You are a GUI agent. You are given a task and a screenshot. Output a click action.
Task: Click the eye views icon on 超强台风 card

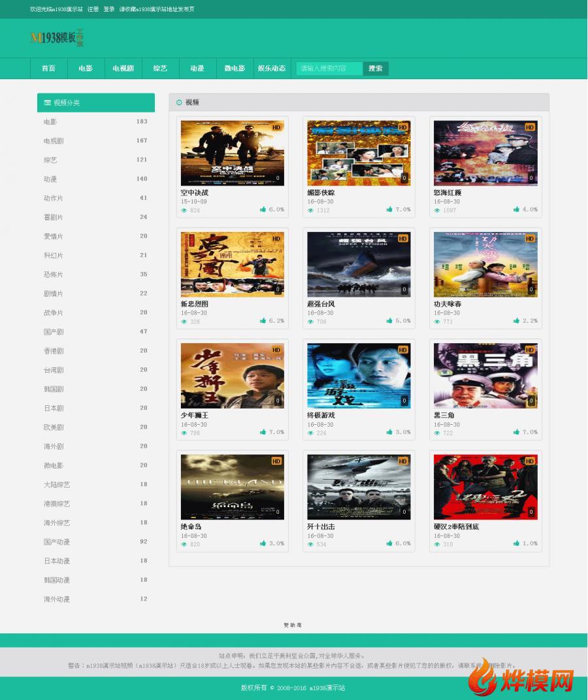tap(310, 322)
